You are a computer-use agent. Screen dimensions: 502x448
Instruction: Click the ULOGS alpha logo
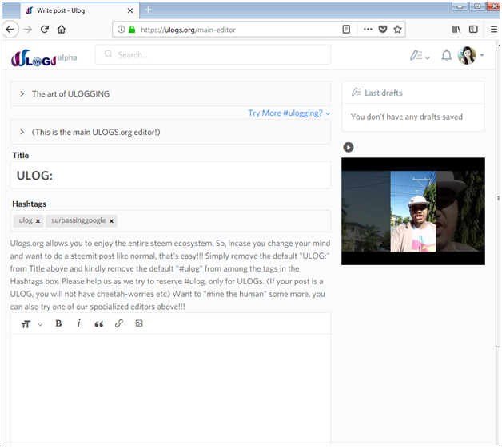coord(44,57)
